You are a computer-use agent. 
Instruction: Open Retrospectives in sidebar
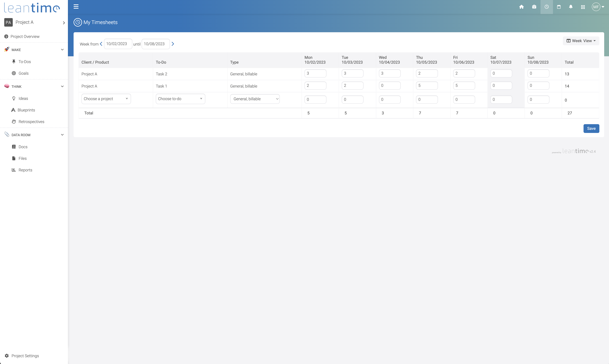point(31,122)
